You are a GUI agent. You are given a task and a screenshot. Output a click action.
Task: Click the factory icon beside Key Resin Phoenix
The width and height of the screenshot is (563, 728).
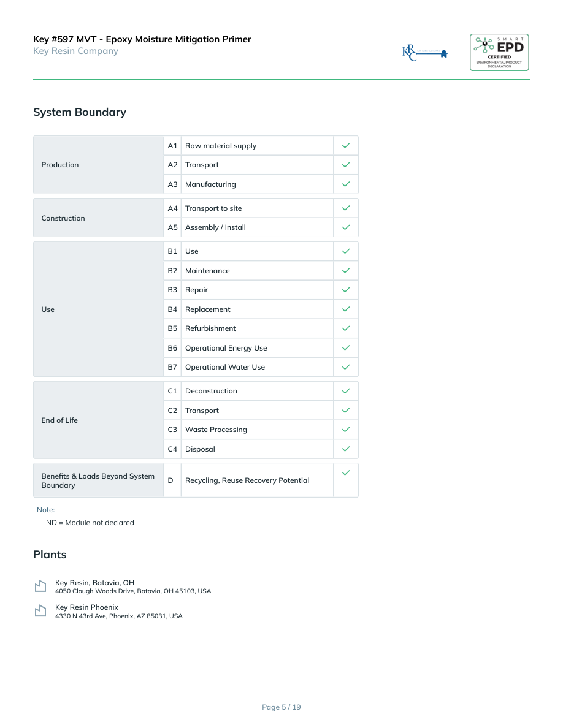click(40, 611)
